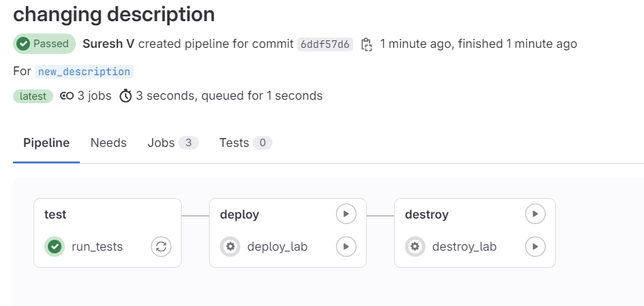Click the run_tests passed status icon
This screenshot has height=306, width=644.
tap(55, 247)
